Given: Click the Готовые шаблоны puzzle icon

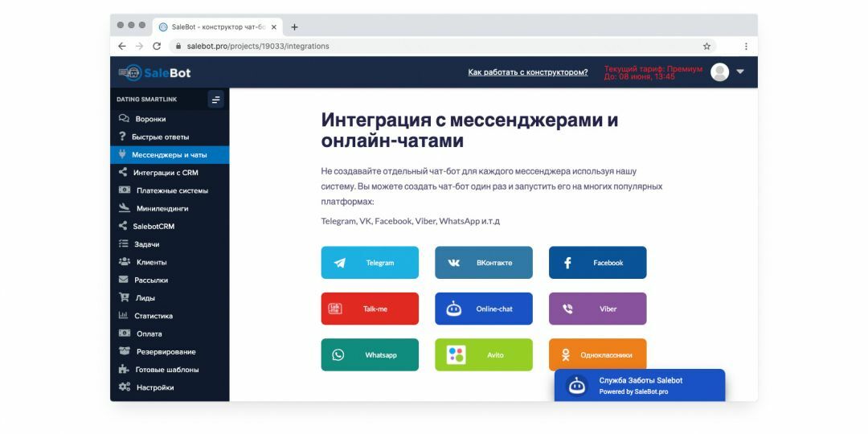Looking at the screenshot, I should (124, 369).
